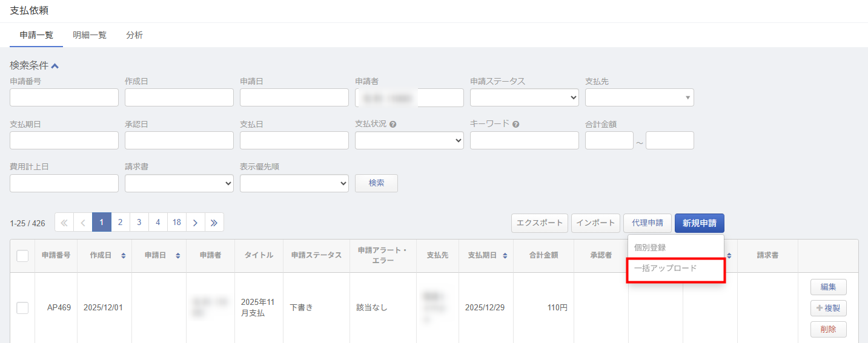Image resolution: width=868 pixels, height=343 pixels.
Task: Sort by 申請日 column arrows
Action: pos(178,256)
